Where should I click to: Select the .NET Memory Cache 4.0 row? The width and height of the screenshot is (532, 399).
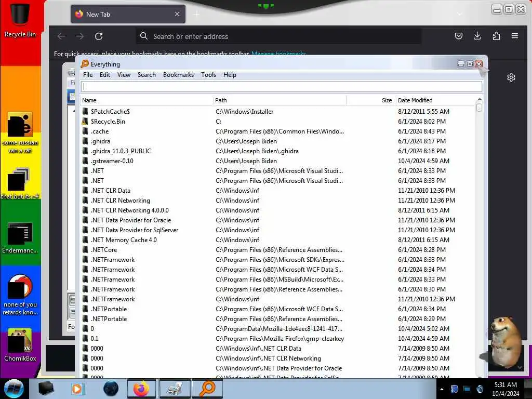(x=278, y=240)
